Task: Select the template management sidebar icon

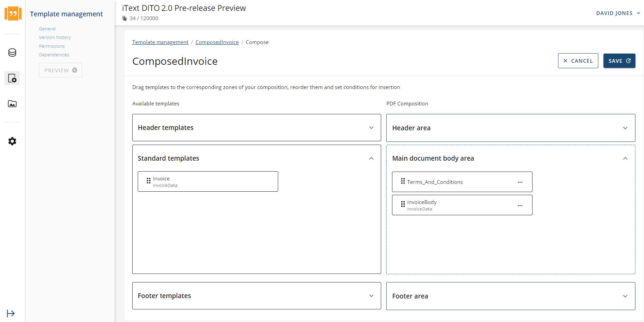Action: (x=12, y=78)
